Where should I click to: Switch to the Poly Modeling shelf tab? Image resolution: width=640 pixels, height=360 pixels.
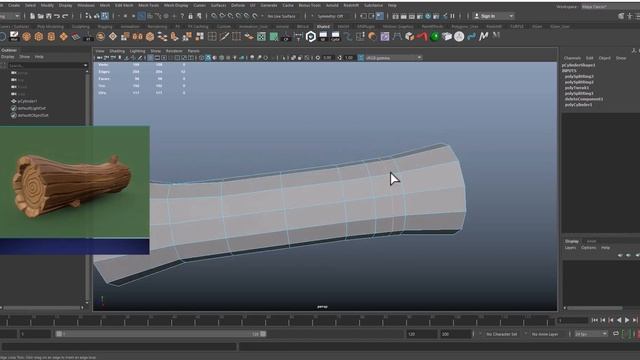click(x=51, y=27)
